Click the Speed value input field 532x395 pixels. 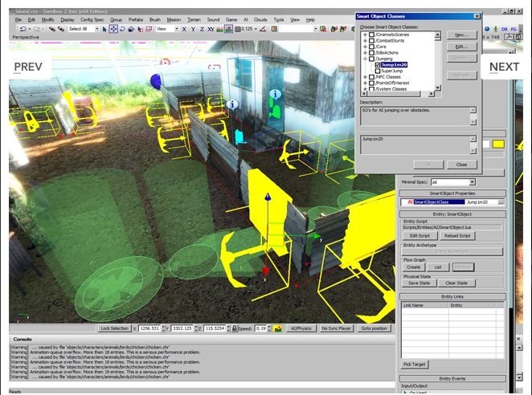260,328
